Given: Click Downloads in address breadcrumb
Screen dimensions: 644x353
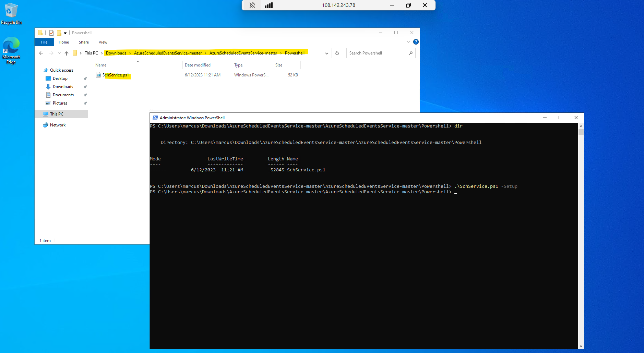Looking at the screenshot, I should (x=116, y=53).
